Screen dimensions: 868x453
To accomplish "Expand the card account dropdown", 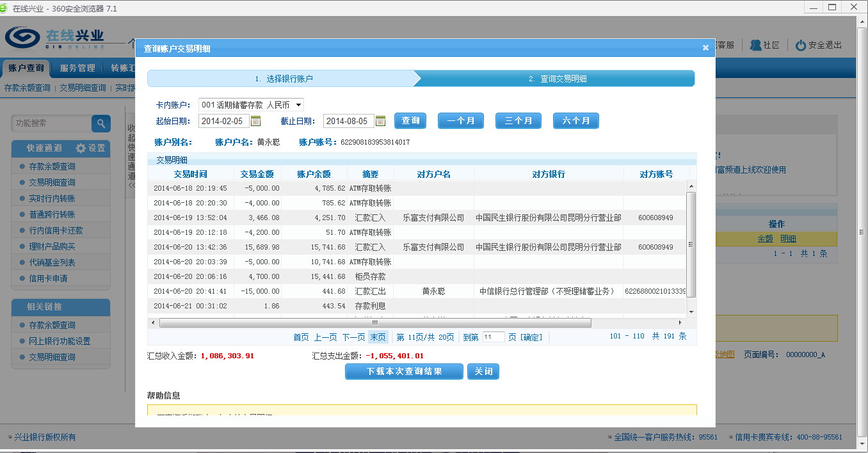I will coord(299,105).
